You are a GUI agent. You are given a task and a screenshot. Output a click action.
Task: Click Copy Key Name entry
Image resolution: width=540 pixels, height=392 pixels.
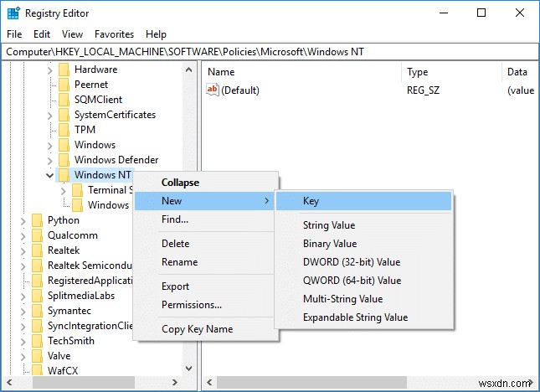[197, 329]
